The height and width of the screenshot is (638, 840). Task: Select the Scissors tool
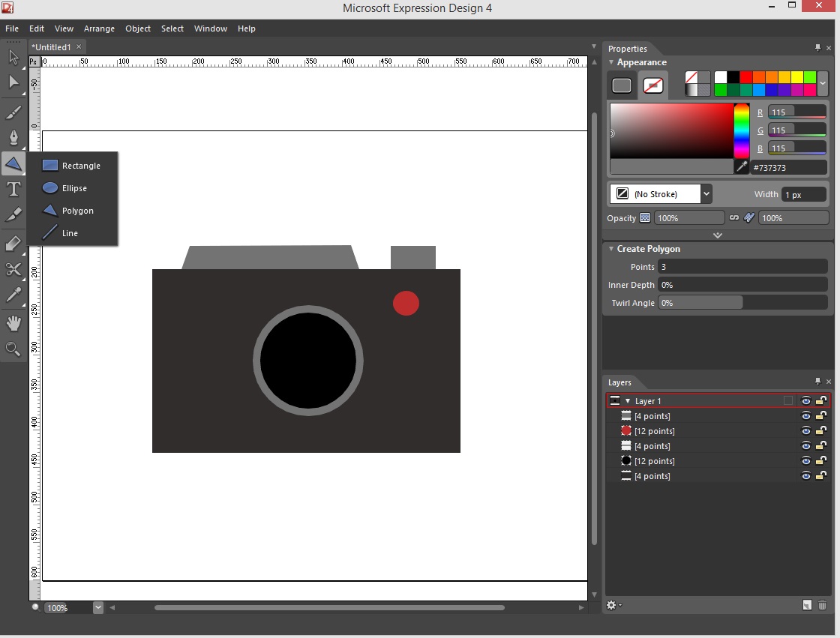click(x=13, y=269)
